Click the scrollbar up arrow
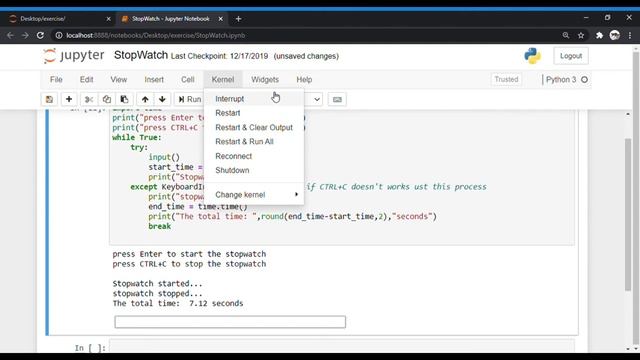 [628, 114]
